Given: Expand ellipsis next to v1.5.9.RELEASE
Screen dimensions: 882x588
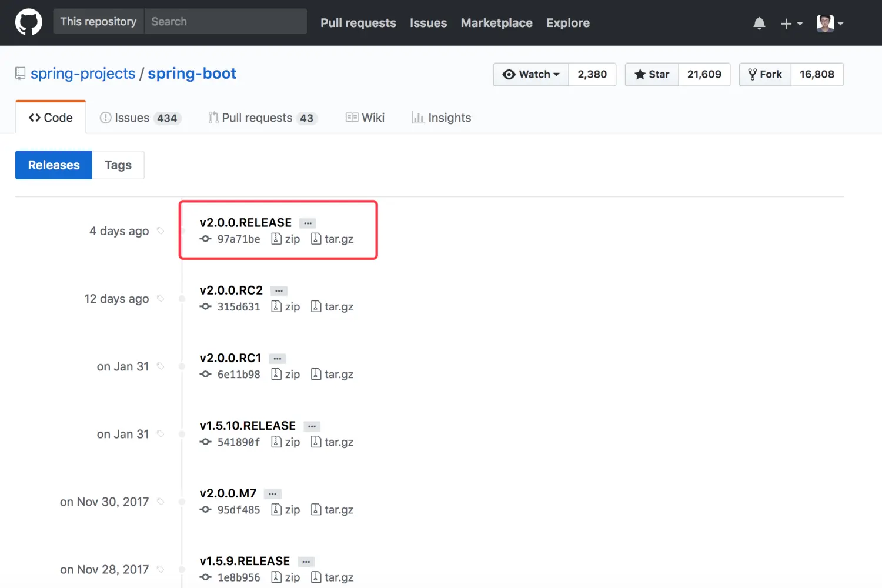Looking at the screenshot, I should coord(306,562).
